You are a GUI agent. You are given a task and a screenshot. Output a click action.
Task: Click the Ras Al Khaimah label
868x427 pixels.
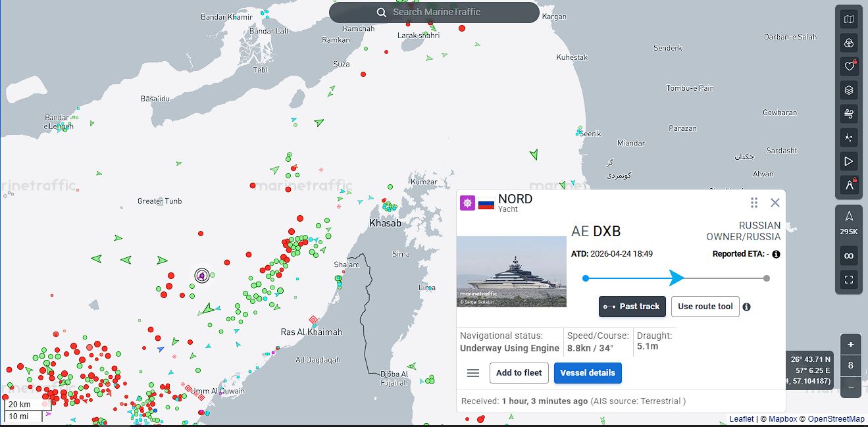[311, 332]
